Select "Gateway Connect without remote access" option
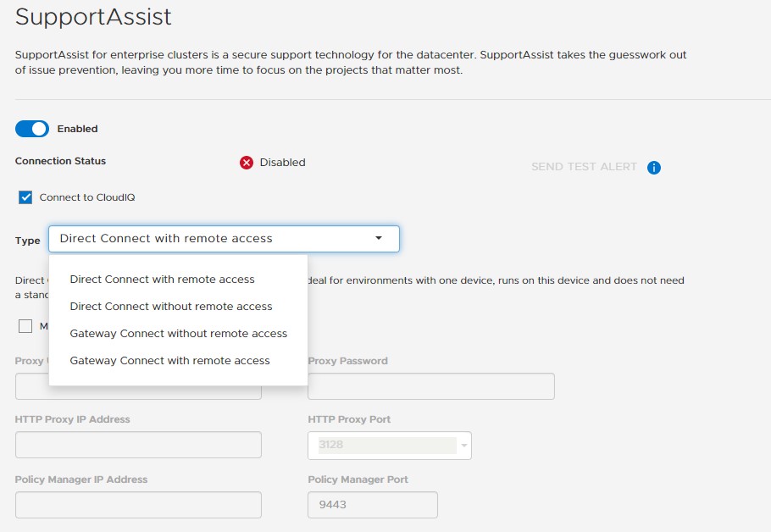The image size is (771, 532). [178, 334]
